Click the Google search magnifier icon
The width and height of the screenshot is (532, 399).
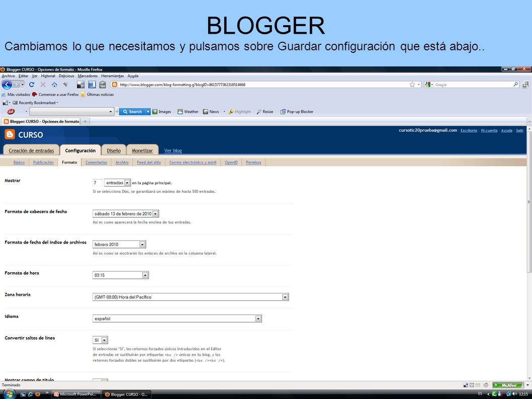coord(516,84)
